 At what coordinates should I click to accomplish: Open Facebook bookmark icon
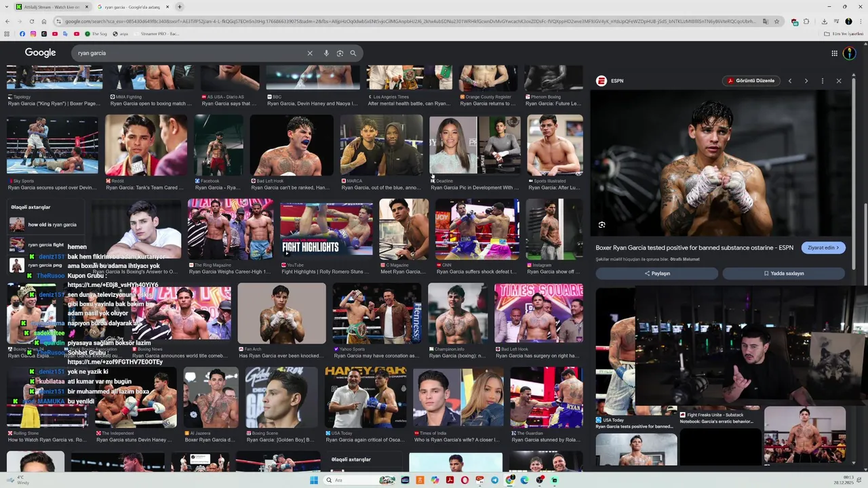[x=22, y=33]
